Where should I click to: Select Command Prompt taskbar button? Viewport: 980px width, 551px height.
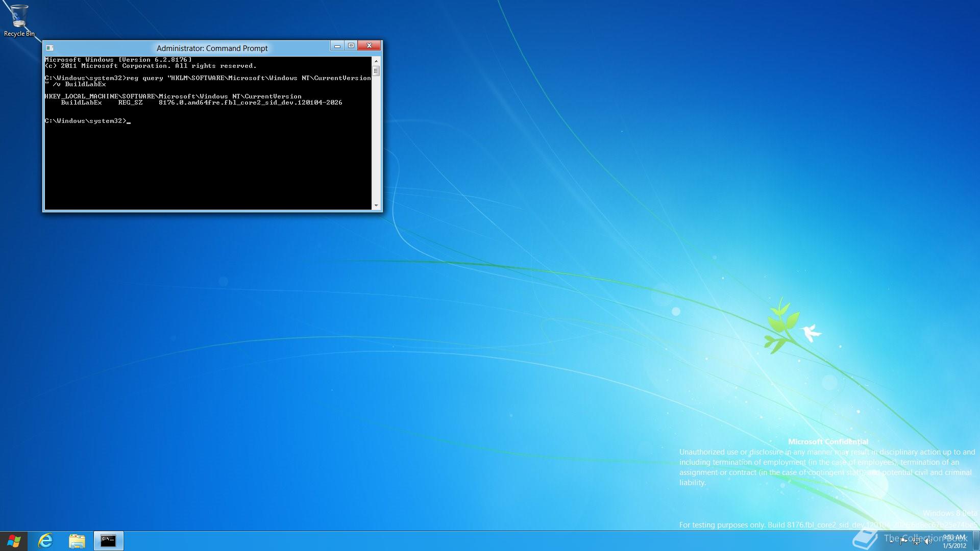(108, 541)
